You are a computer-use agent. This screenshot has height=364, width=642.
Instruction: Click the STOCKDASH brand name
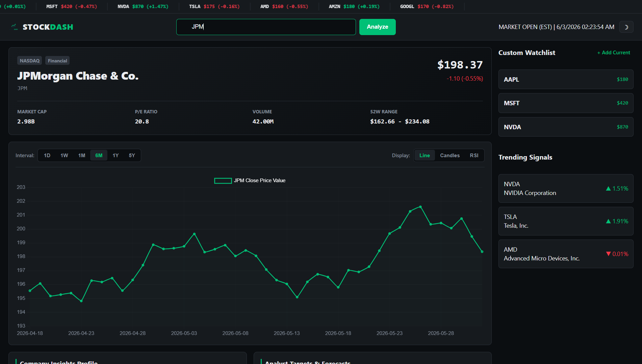click(x=48, y=27)
